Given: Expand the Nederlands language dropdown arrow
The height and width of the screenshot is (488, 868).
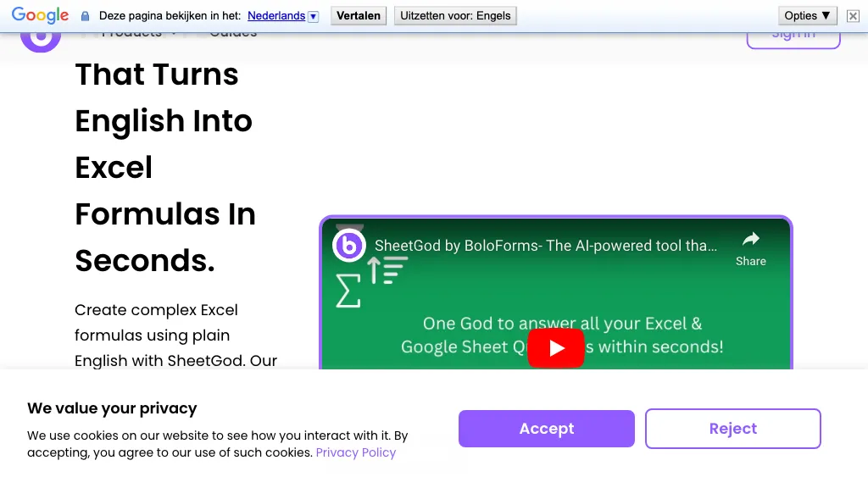Looking at the screenshot, I should pos(313,16).
